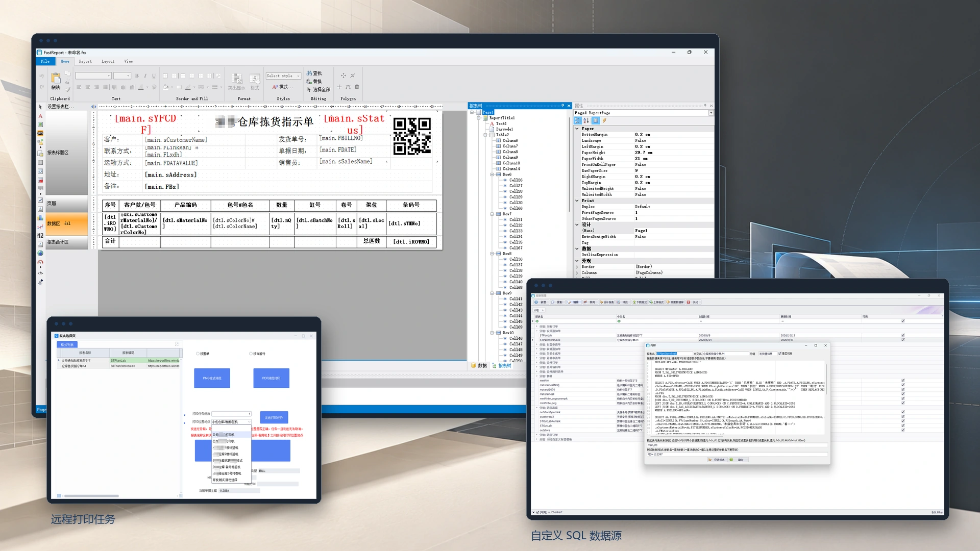The image size is (980, 551).
Task: Select the pointer tool in the left toolbox
Action: (x=40, y=107)
